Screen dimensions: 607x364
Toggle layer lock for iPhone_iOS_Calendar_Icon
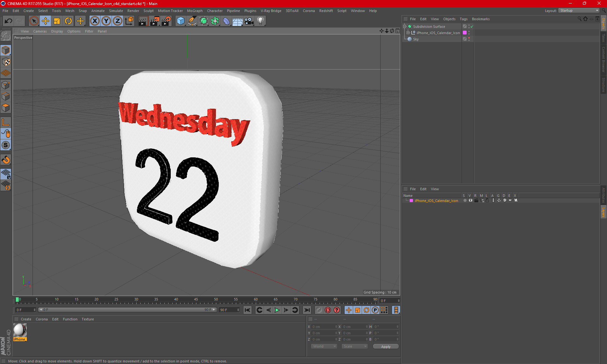pos(487,200)
